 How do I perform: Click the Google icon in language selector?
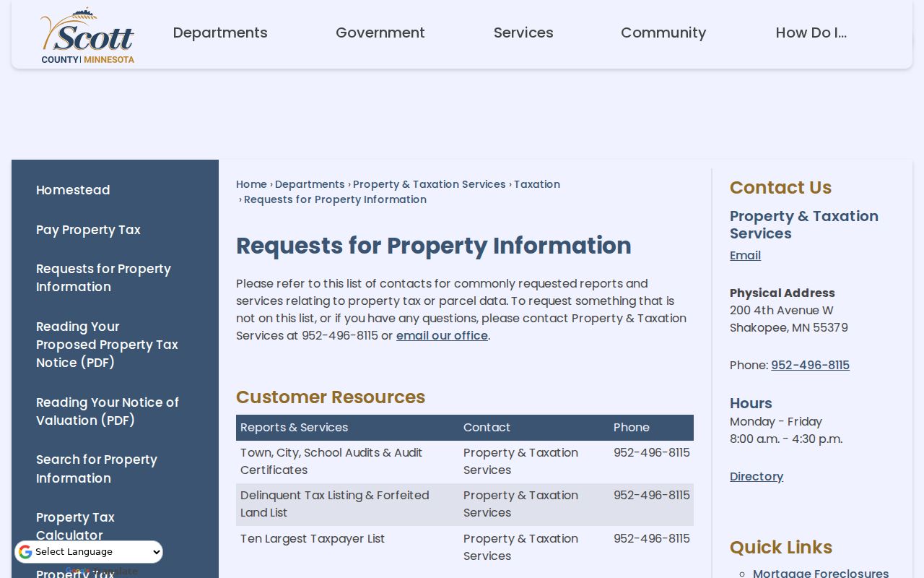pos(26,552)
